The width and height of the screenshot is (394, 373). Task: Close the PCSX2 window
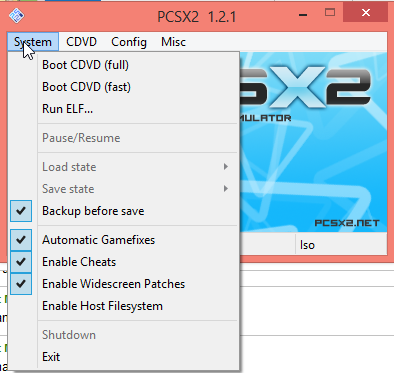pyautogui.click(x=366, y=13)
